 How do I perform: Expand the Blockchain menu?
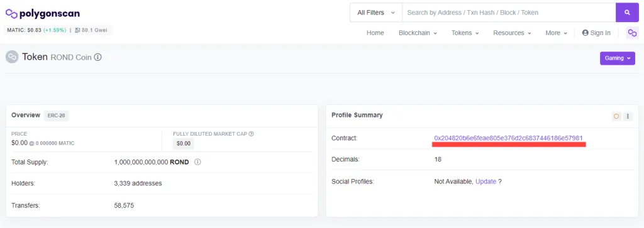[x=418, y=33]
